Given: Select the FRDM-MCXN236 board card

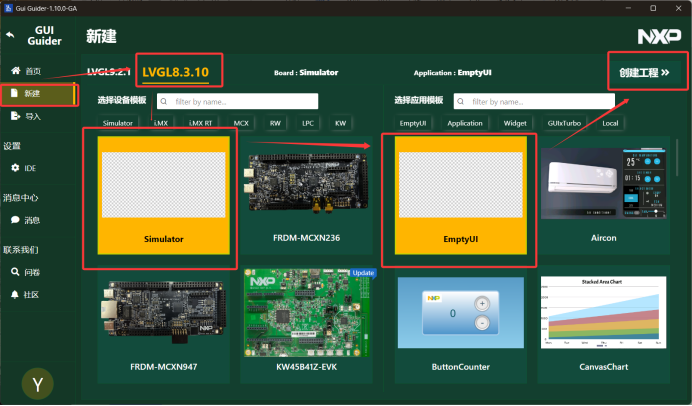Looking at the screenshot, I should point(306,195).
